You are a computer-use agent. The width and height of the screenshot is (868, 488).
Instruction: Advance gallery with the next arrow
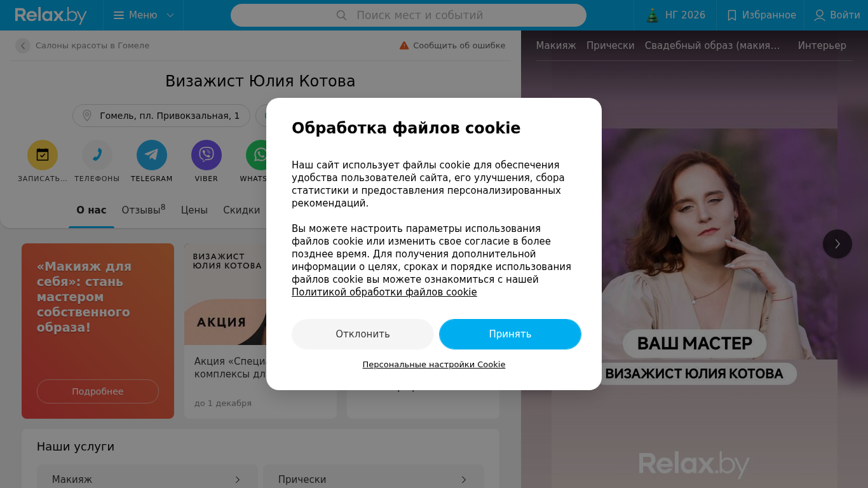click(837, 244)
